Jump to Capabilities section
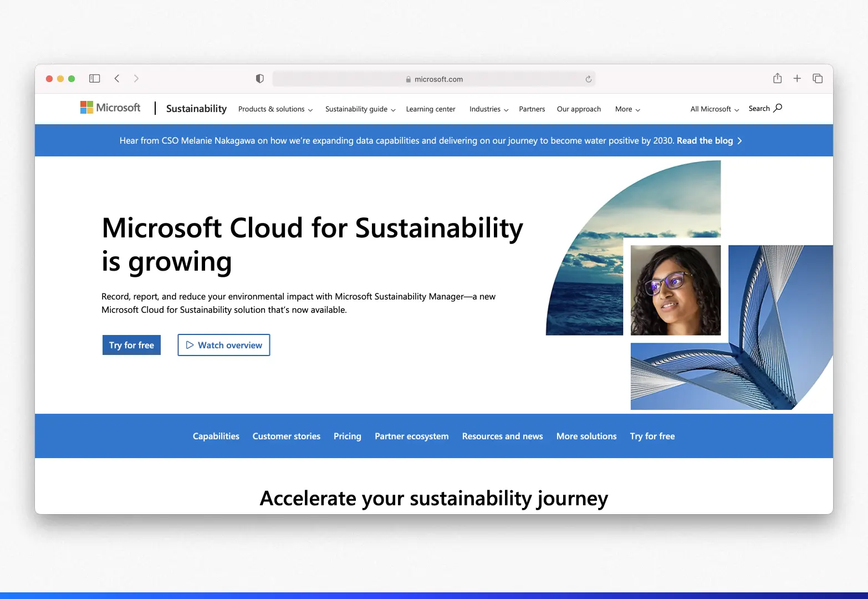 point(216,436)
